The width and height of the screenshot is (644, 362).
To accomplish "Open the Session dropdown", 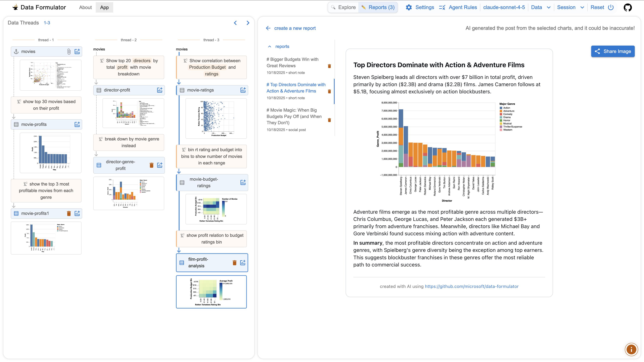I will point(571,7).
